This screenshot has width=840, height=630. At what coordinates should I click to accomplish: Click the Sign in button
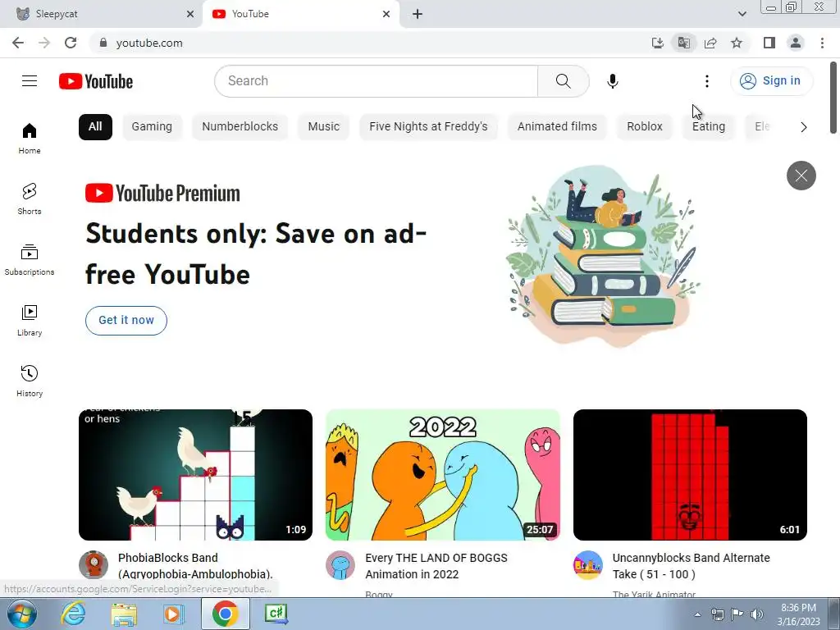tap(771, 81)
